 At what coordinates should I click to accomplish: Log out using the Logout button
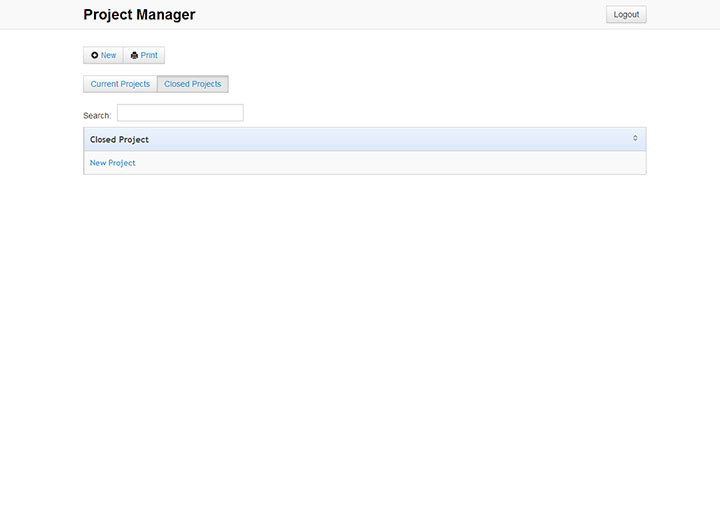pyautogui.click(x=626, y=15)
